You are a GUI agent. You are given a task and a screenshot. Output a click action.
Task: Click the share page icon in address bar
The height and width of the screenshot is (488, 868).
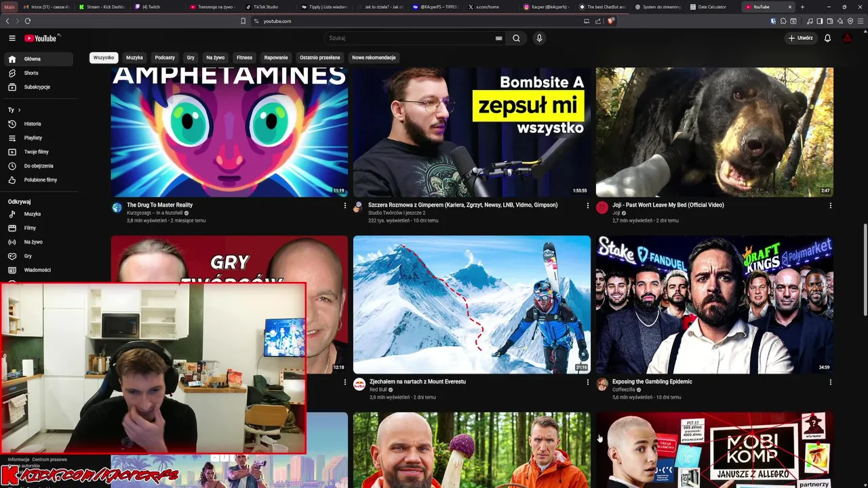(598, 21)
